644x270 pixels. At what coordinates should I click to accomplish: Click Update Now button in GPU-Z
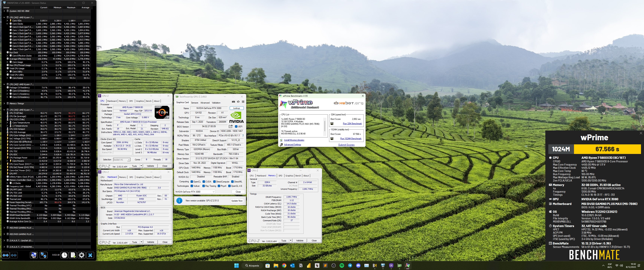237,201
